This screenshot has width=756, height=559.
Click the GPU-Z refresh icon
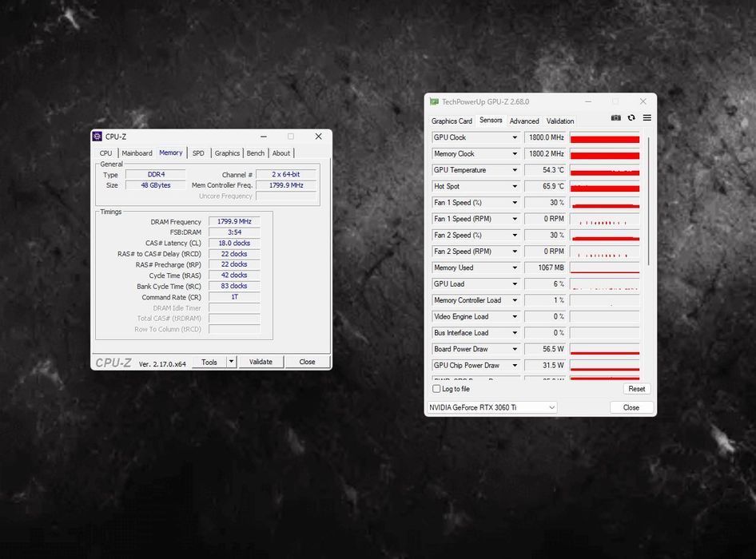(631, 117)
